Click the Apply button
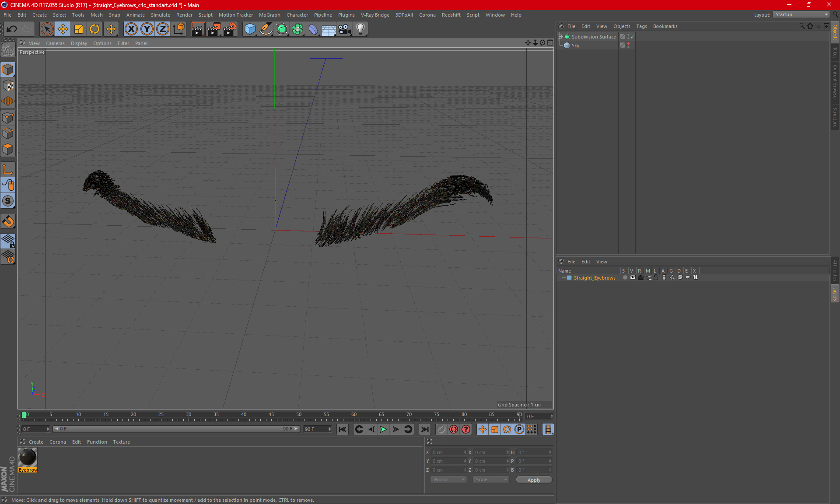 tap(534, 480)
